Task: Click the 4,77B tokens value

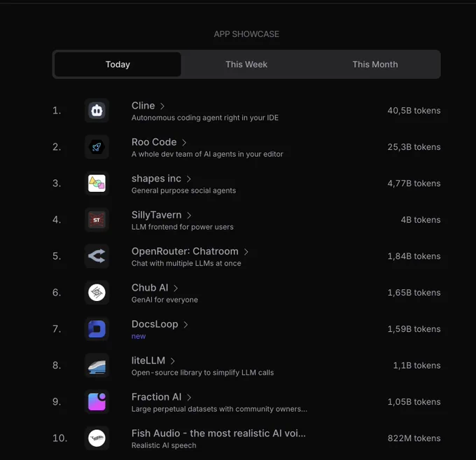Action: click(x=414, y=183)
